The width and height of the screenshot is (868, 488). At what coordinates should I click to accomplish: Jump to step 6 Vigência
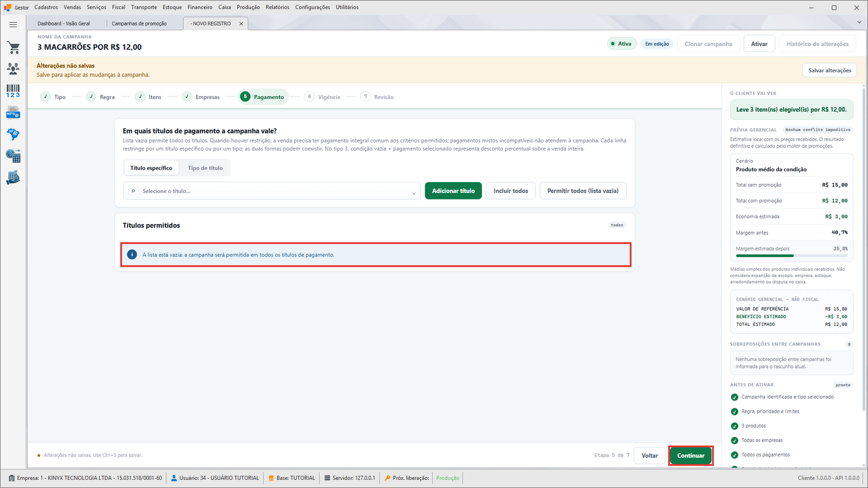(322, 97)
